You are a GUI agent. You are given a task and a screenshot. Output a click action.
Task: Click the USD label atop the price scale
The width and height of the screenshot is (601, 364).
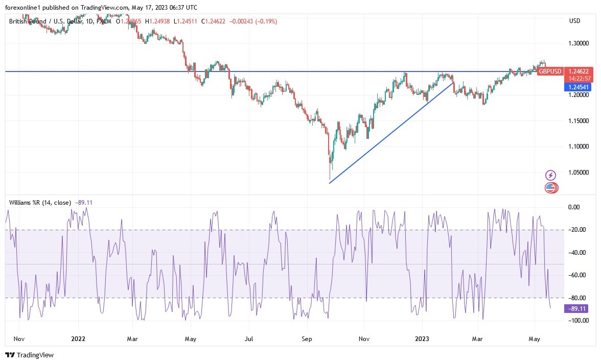[x=573, y=21]
